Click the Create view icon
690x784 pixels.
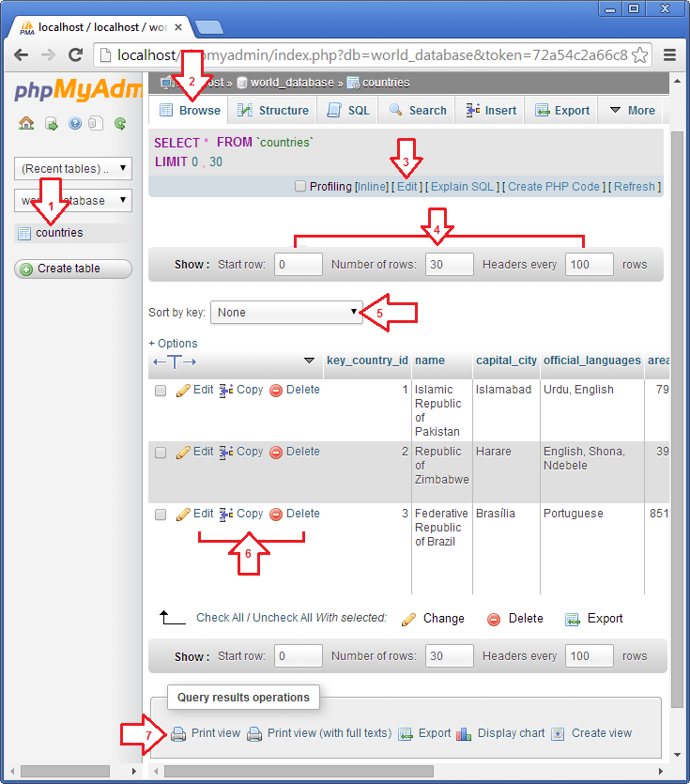[558, 734]
